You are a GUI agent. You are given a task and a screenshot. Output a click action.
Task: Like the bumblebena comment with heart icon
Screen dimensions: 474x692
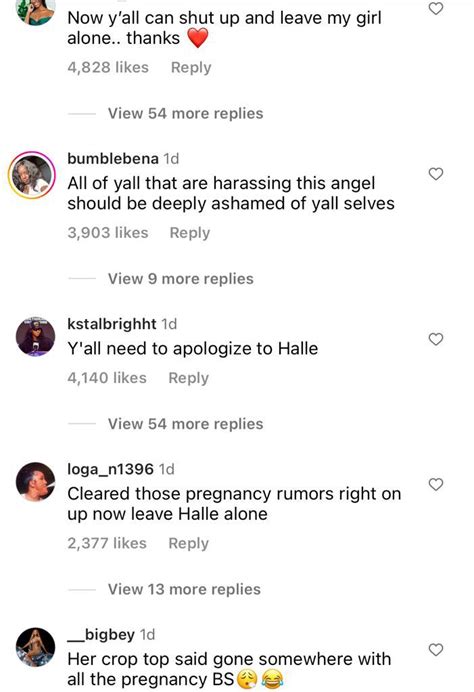coord(436,174)
